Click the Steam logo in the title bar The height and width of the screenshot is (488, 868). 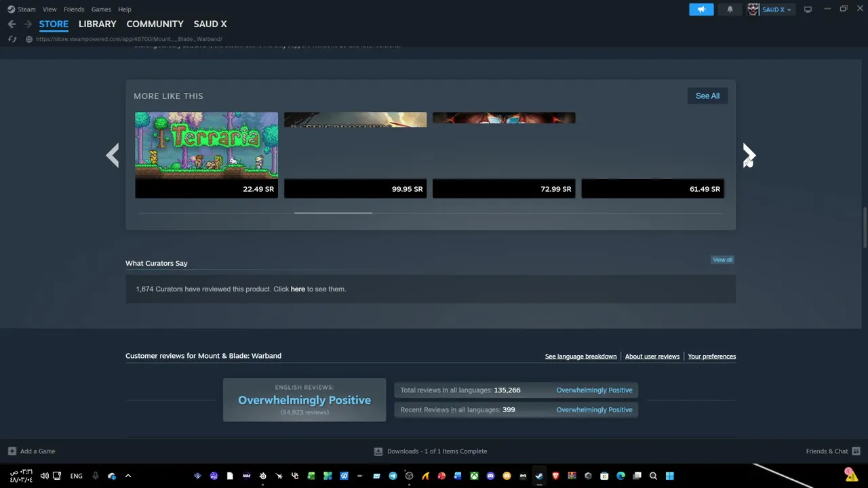[x=11, y=9]
